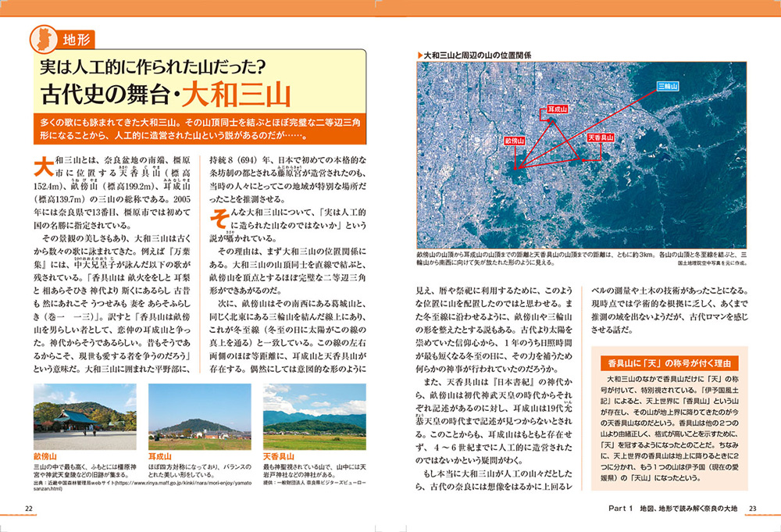This screenshot has height=532, width=781.
Task: Click the credit 提供：一般財団法人 奈良県ビジターズビューロー
Action: [314, 483]
